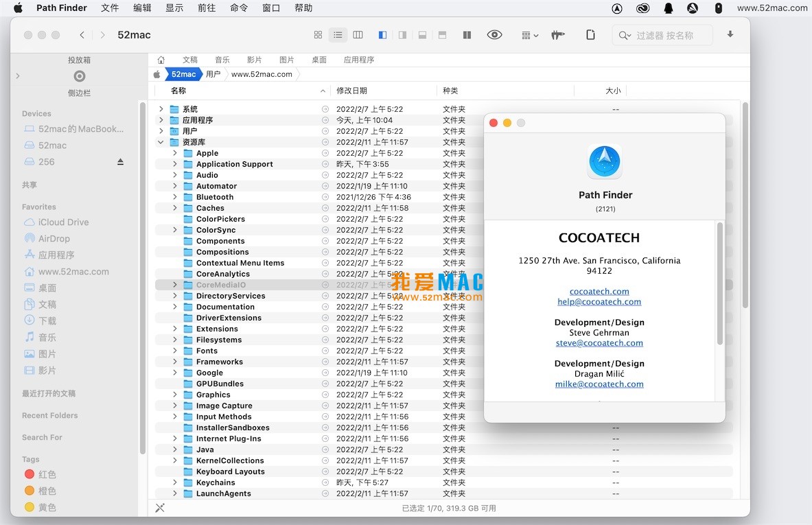
Task: Toggle the right sidebar pane button
Action: tap(402, 35)
